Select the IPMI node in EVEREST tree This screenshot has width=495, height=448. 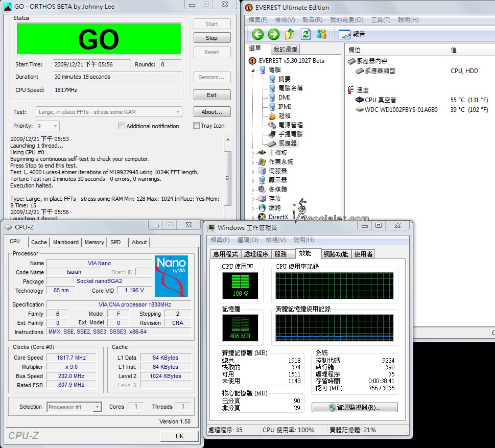pos(285,106)
